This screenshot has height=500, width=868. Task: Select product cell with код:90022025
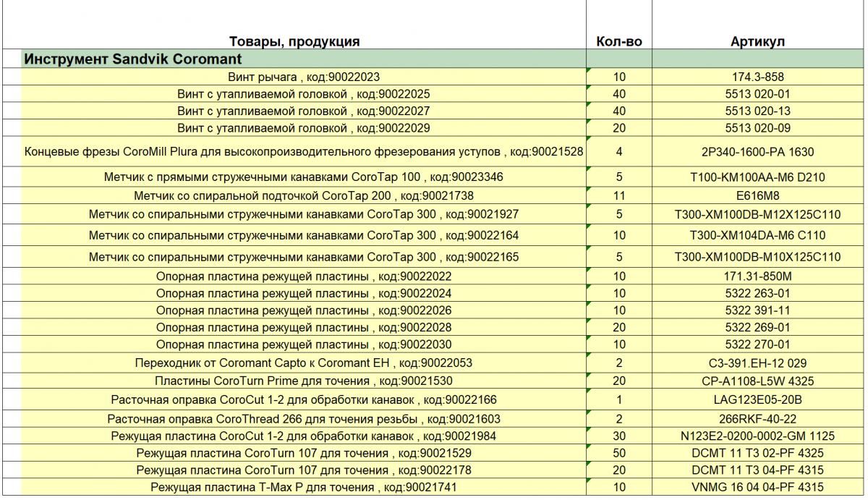coord(303,94)
